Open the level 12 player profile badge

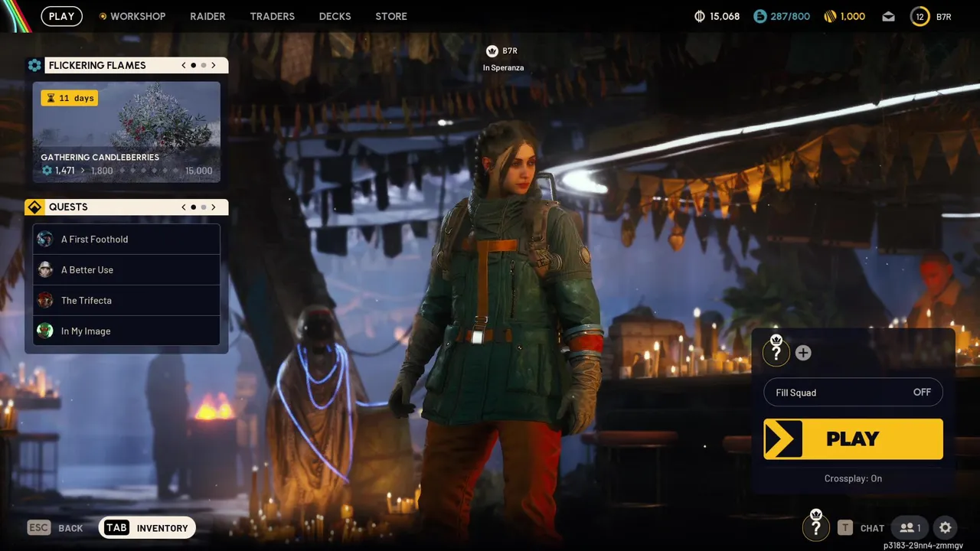coord(920,16)
